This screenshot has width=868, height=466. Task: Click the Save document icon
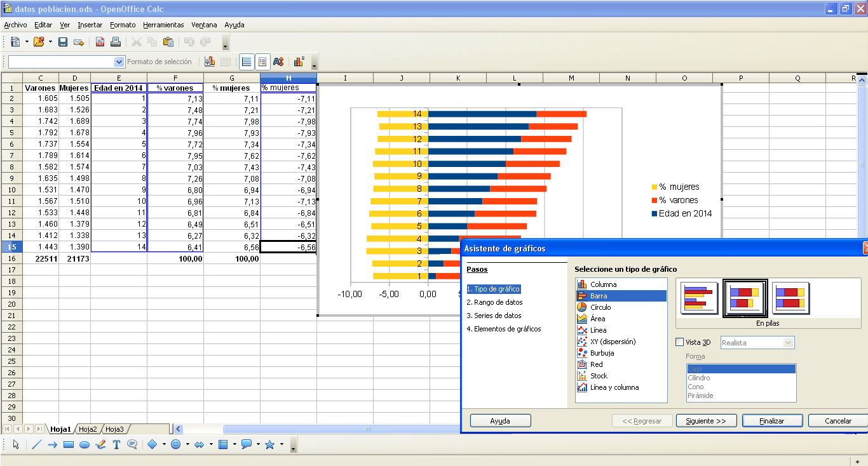pyautogui.click(x=63, y=42)
